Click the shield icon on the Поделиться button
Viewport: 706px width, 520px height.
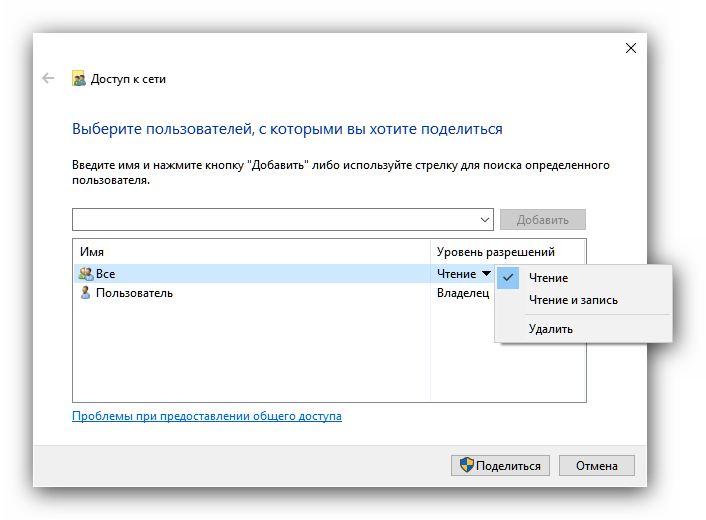465,465
